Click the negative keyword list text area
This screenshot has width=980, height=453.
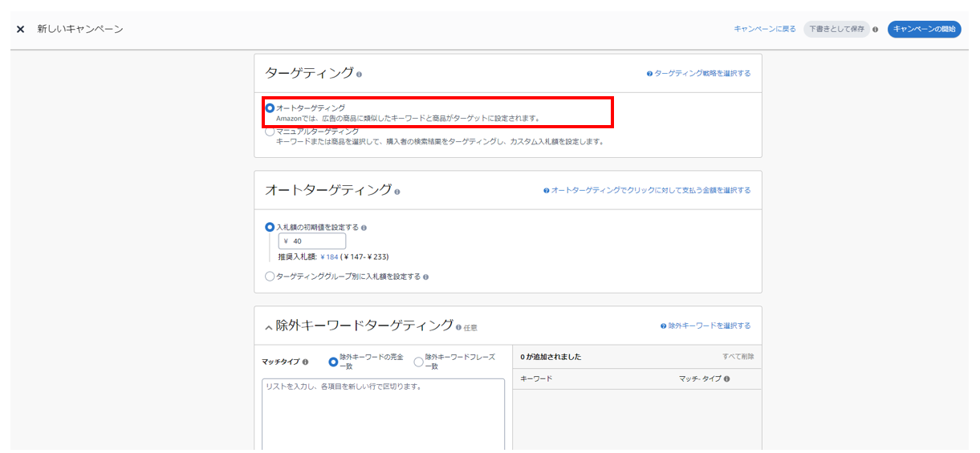coord(384,415)
